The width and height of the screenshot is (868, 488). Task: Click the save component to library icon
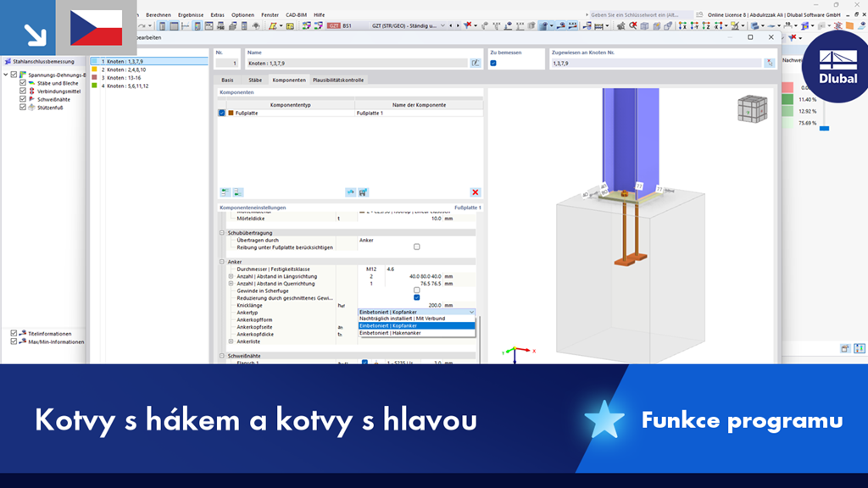[363, 192]
